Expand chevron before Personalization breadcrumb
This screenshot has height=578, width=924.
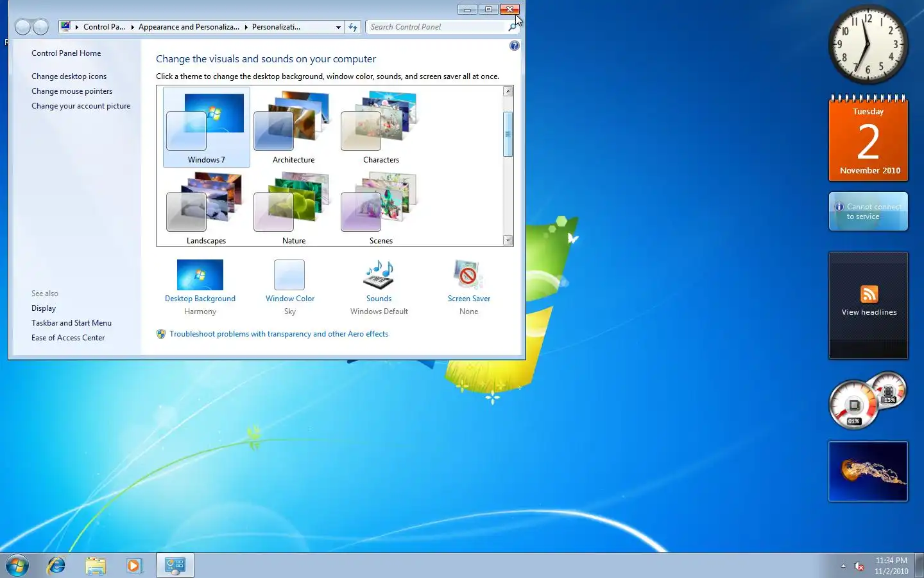coord(246,27)
